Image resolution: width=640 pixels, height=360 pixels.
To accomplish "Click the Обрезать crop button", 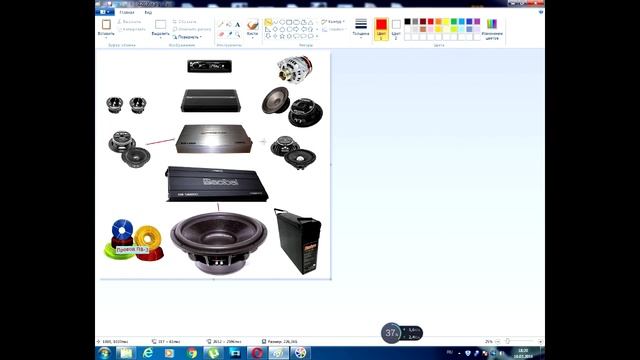I will click(184, 22).
